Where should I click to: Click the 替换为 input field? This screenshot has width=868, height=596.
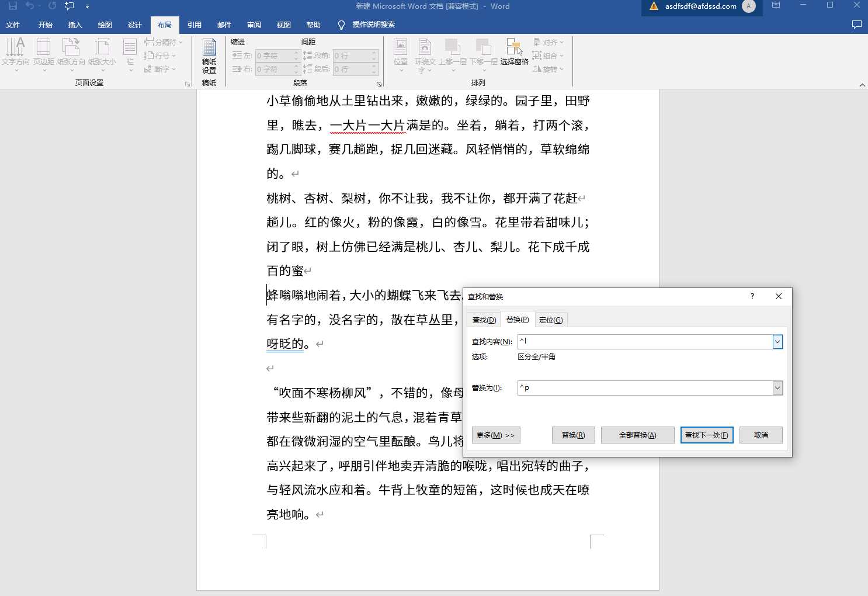click(645, 387)
